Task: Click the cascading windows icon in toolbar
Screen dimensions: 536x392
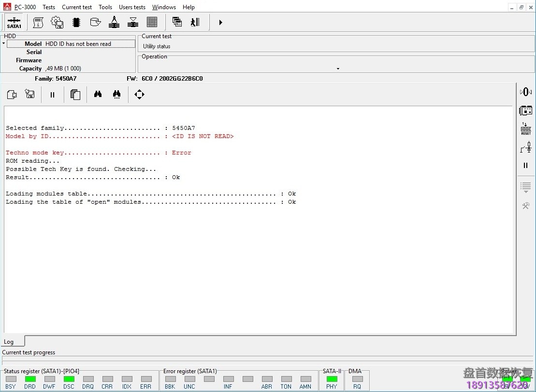Action: pos(177,22)
